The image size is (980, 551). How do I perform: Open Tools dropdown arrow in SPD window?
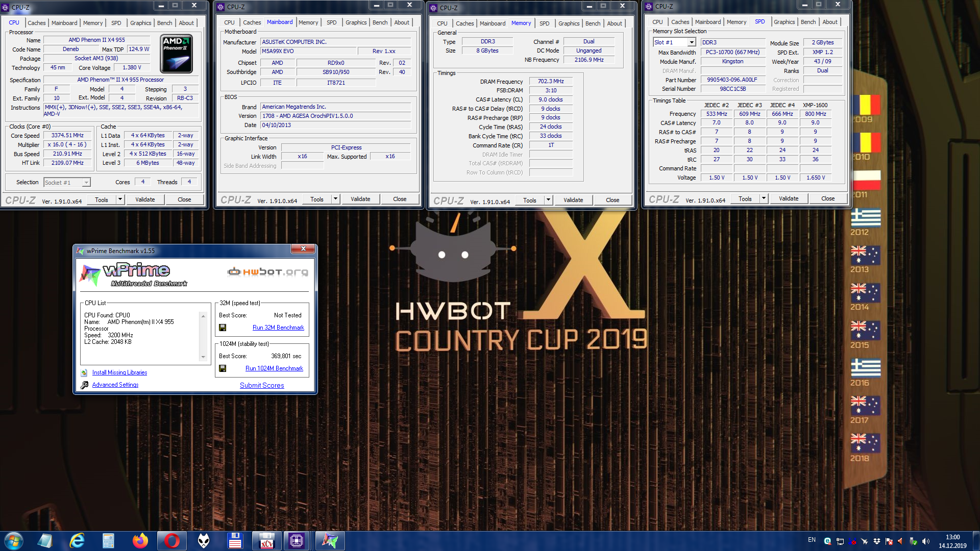pos(764,198)
